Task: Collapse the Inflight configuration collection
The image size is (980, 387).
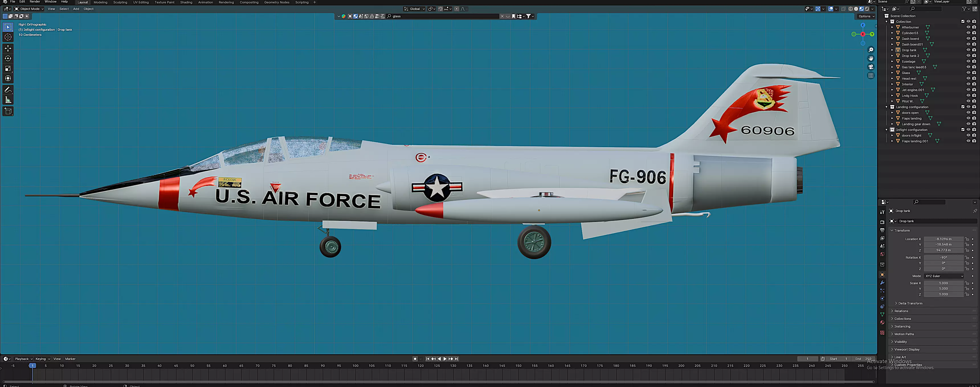Action: pyautogui.click(x=886, y=130)
